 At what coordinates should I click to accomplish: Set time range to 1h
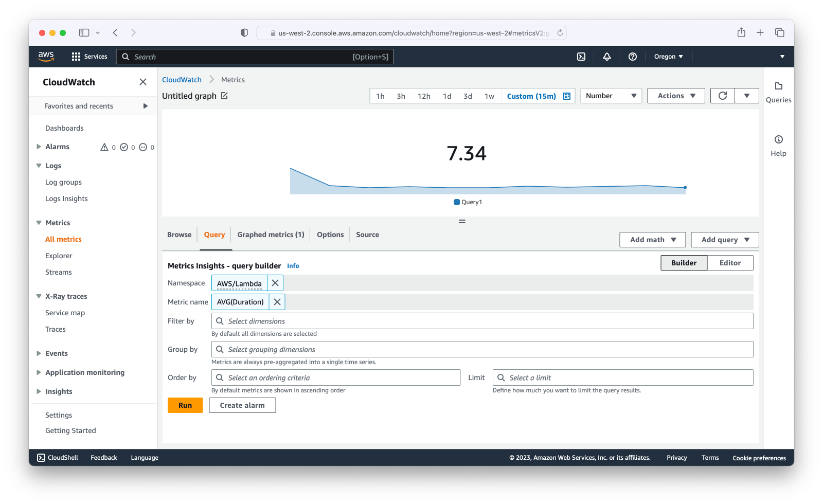[380, 96]
